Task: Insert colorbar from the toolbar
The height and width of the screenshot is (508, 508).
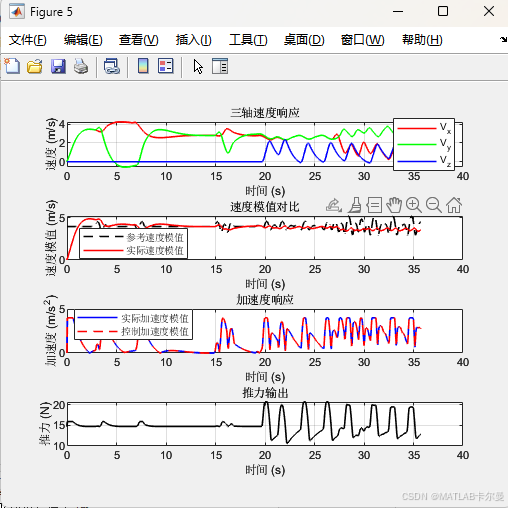Action: tap(143, 66)
